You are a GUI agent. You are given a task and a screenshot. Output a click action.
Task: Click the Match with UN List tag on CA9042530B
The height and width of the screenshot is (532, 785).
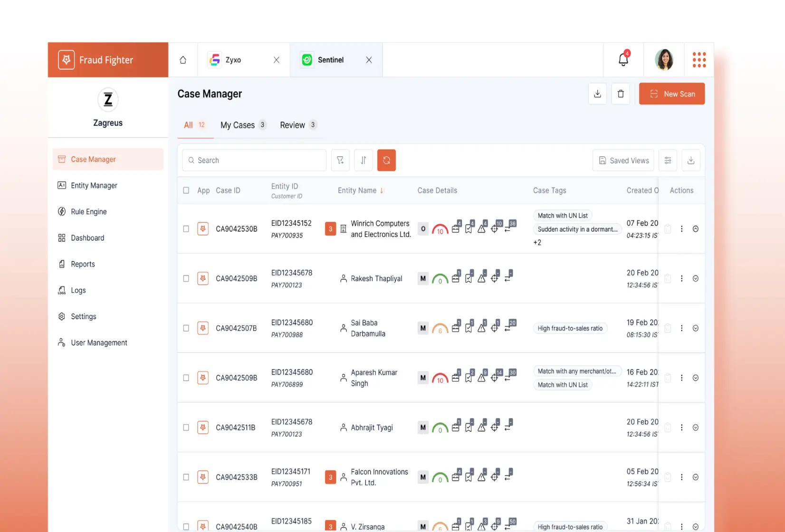pos(563,216)
